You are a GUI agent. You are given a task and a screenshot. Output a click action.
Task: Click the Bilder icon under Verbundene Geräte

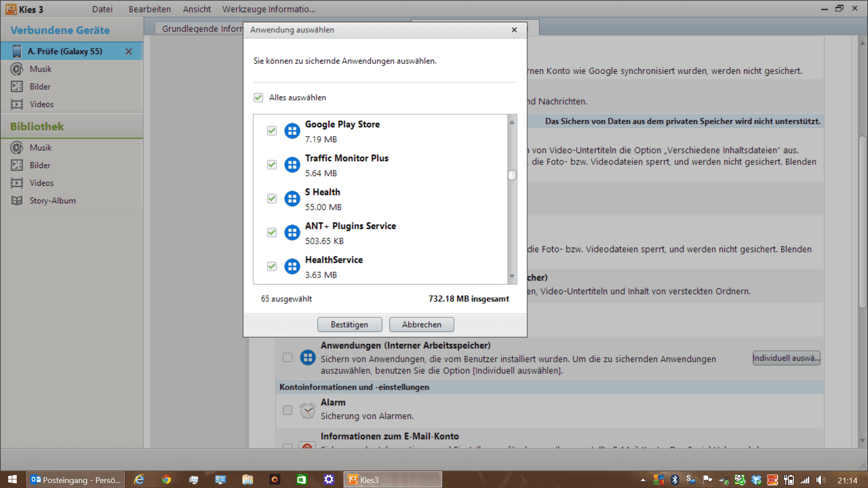click(x=17, y=87)
